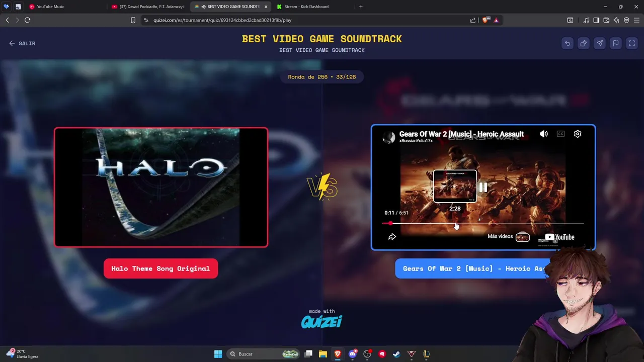Open Brave VPN shield icon
The height and width of the screenshot is (362, 644).
pyautogui.click(x=626, y=20)
